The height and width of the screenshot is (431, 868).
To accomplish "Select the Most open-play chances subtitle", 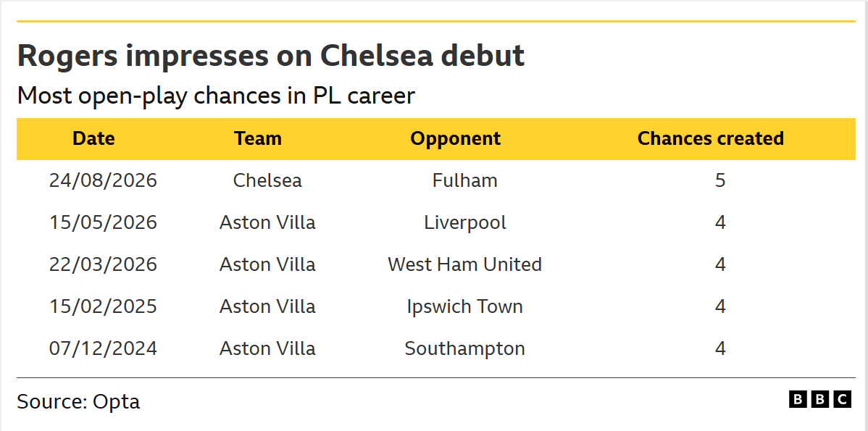I will point(216,96).
